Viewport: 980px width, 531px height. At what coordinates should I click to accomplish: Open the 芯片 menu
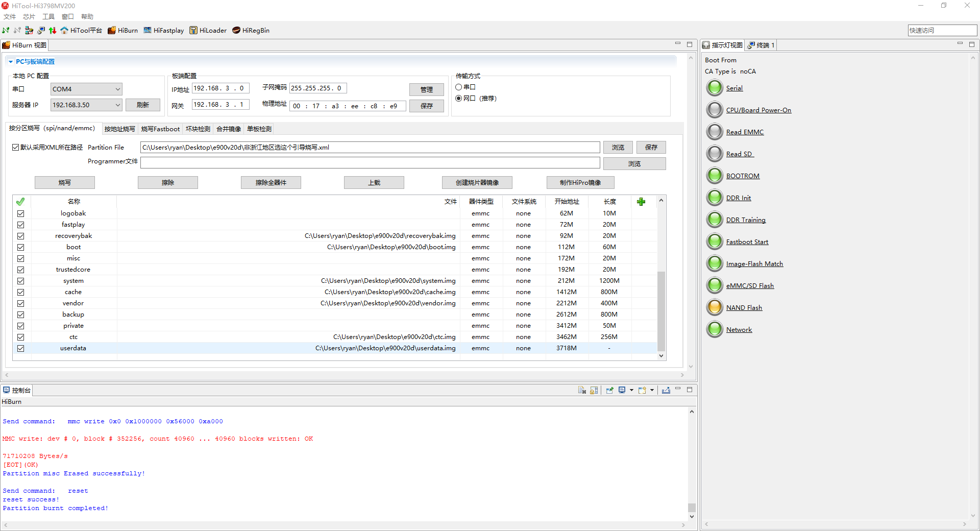(x=29, y=17)
